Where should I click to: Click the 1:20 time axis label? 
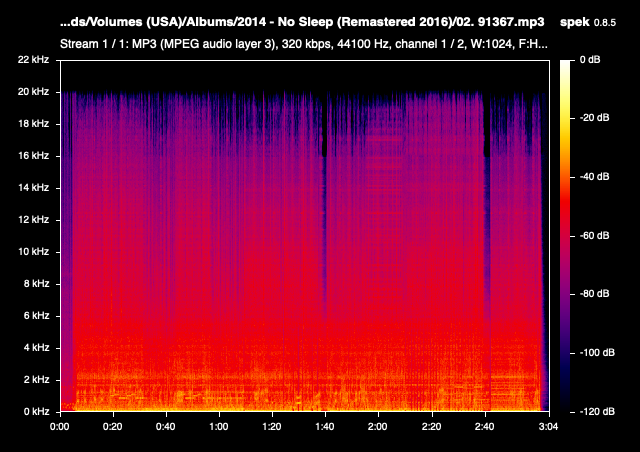[x=272, y=427]
